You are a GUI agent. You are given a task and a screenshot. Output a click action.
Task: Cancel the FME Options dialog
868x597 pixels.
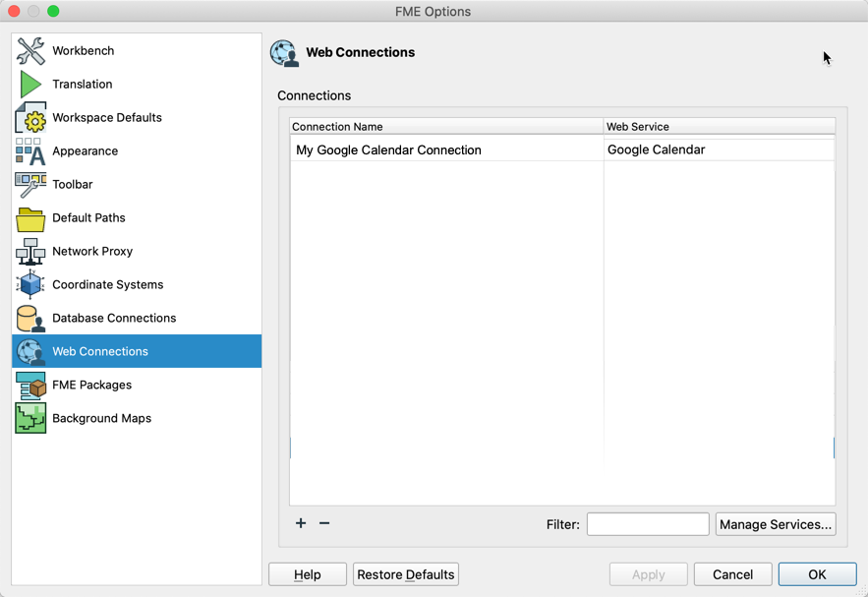pyautogui.click(x=733, y=574)
